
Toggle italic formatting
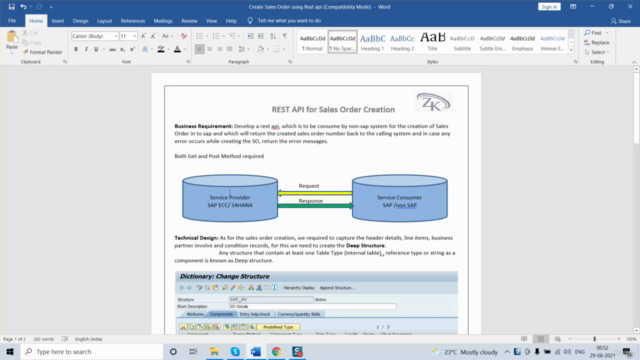point(86,49)
